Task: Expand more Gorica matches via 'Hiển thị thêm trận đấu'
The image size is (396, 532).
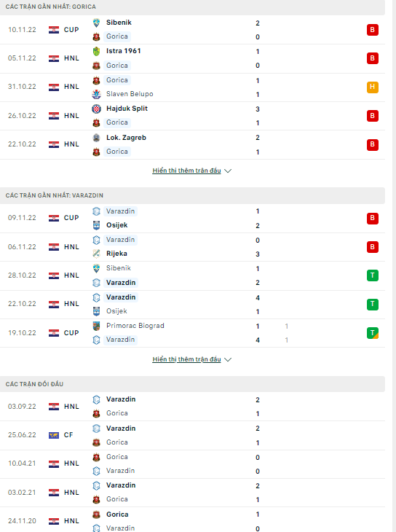Action: [186, 171]
